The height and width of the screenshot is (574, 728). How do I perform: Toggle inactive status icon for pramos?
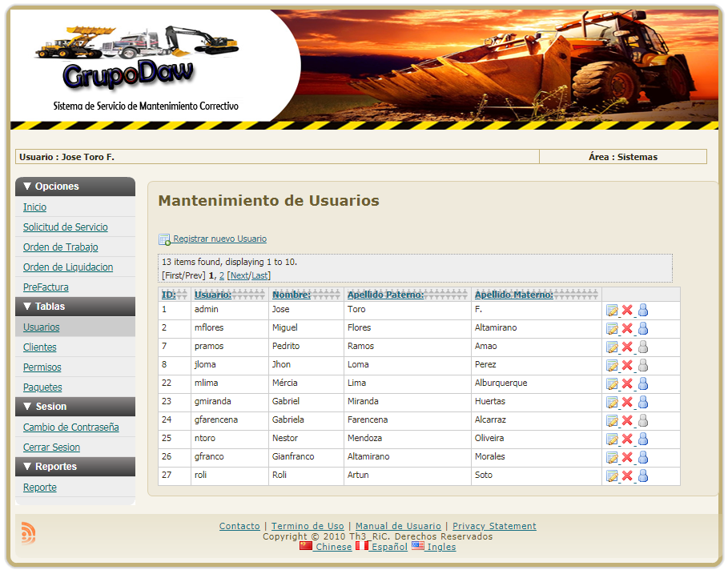coord(643,347)
